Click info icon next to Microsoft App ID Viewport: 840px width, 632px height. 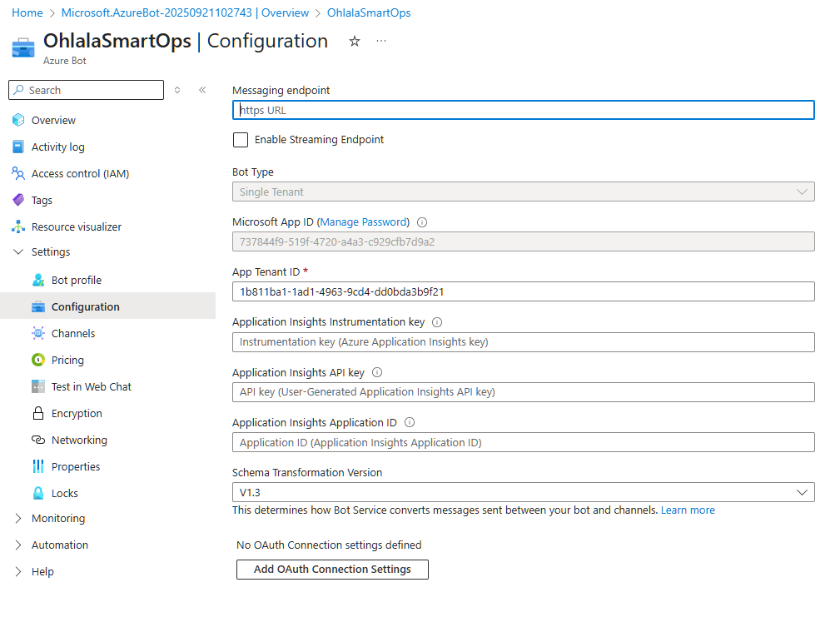(421, 222)
